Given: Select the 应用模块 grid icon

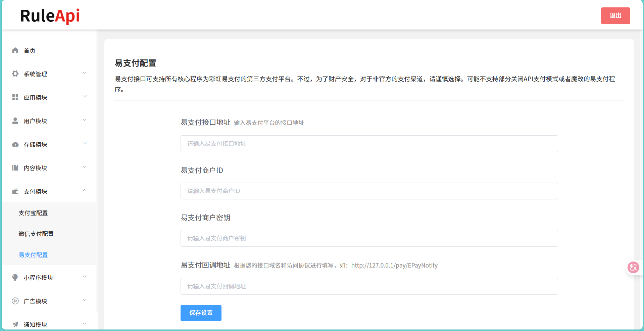Looking at the screenshot, I should click(x=15, y=97).
